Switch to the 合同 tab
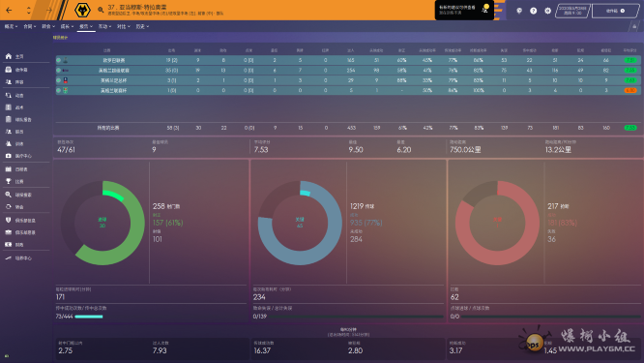The image size is (644, 363). coord(30,26)
